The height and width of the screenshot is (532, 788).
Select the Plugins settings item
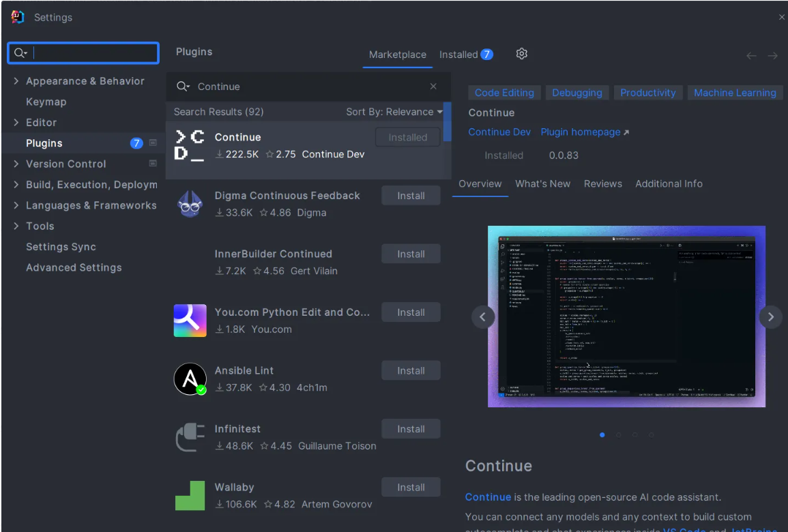pyautogui.click(x=83, y=143)
